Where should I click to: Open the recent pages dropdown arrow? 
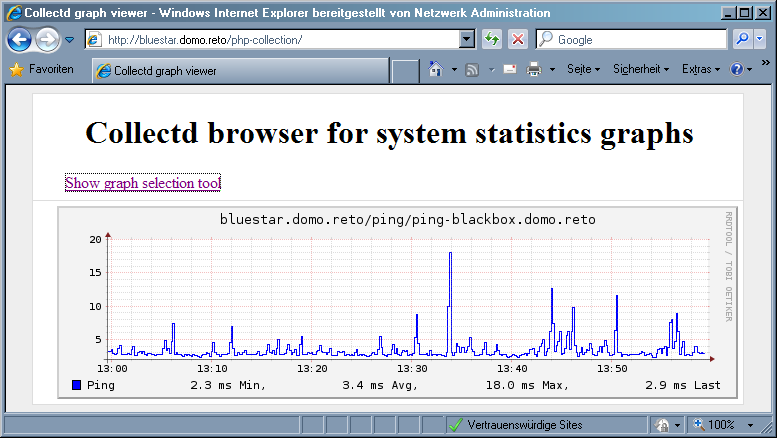(70, 40)
